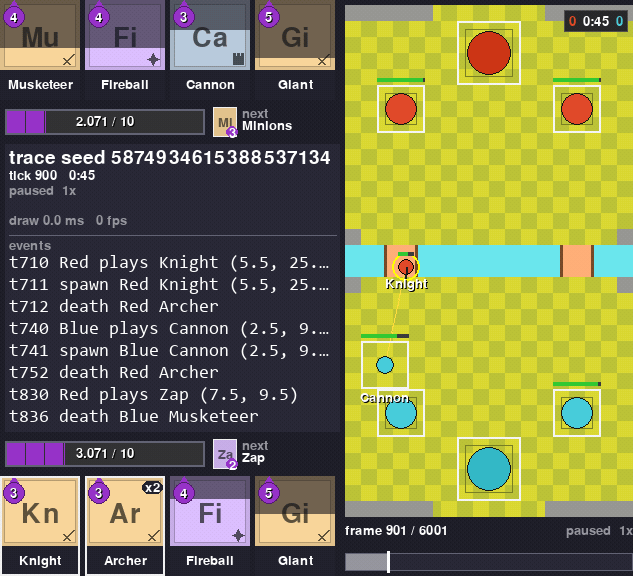Click the 'Cannon' label in the arena

coord(385,398)
